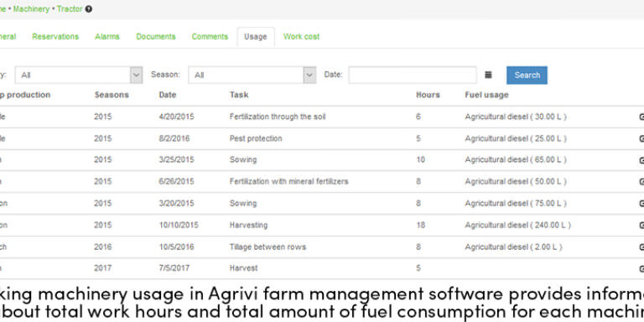The image size is (644, 322).
Task: Switch to the Reservations tab
Action: 55,37
